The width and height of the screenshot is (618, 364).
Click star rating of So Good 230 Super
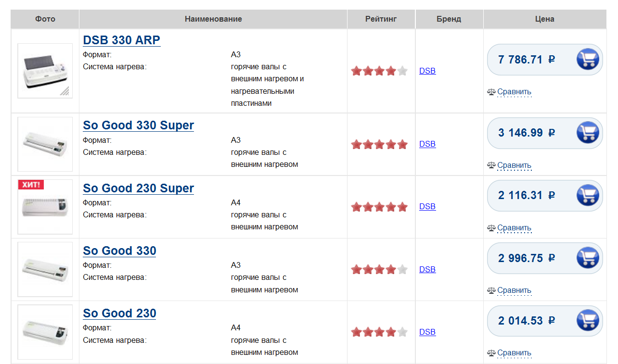pos(379,207)
